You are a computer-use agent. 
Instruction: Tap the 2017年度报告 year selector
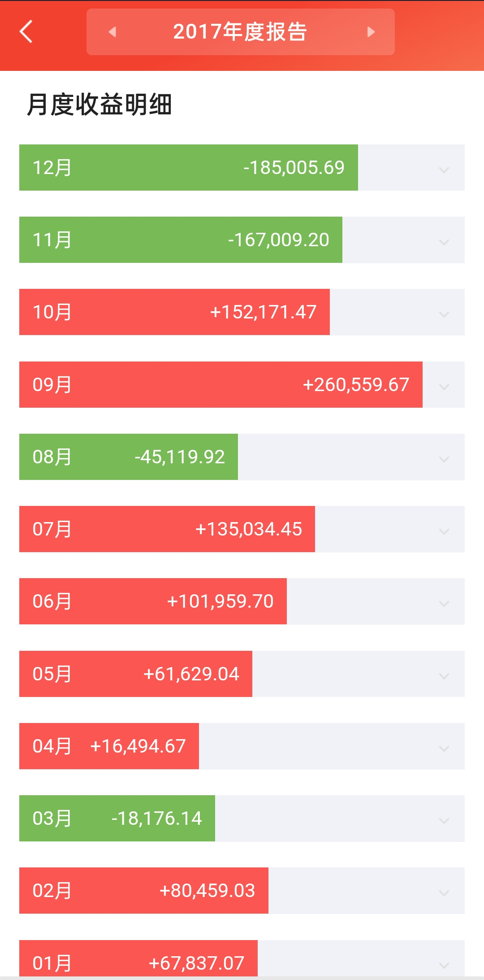tap(240, 32)
